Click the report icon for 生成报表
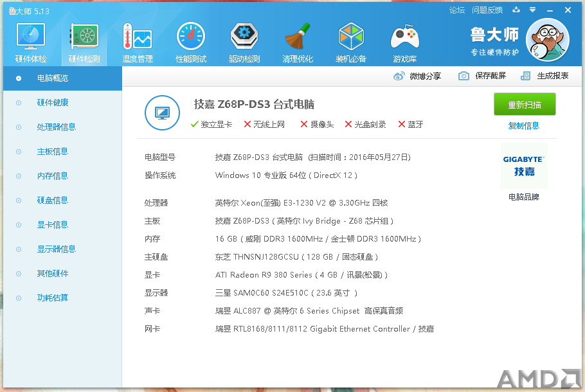 click(x=525, y=76)
